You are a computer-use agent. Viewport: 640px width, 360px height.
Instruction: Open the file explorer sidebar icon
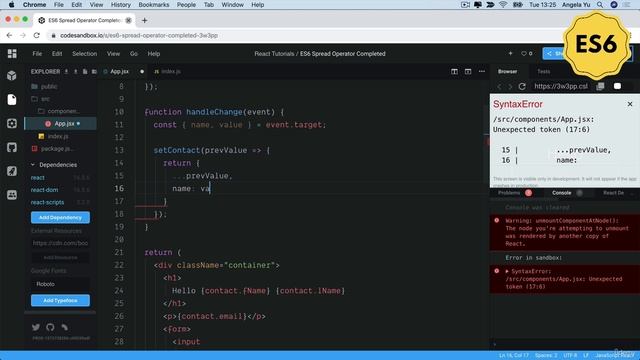(12, 99)
